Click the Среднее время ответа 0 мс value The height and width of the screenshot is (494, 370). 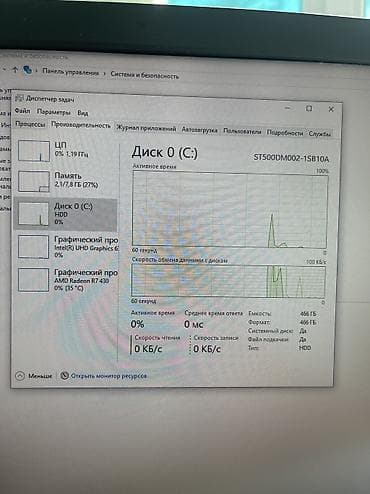[194, 324]
